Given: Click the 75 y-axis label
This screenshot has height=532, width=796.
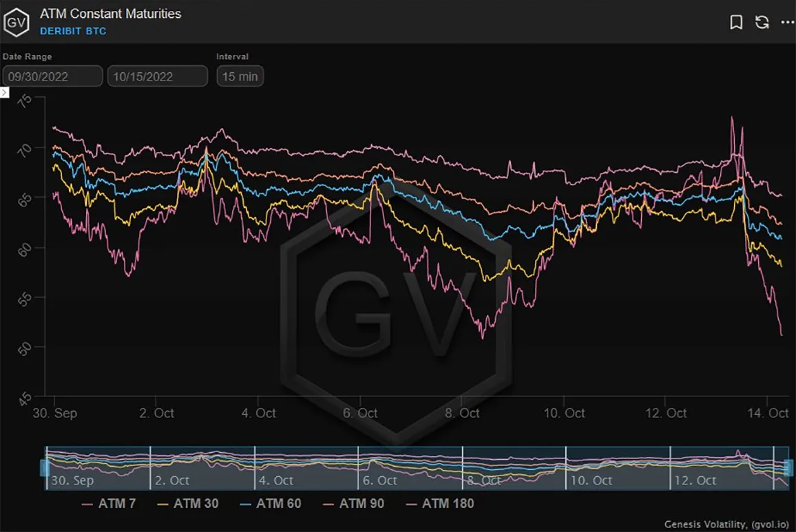Looking at the screenshot, I should (24, 100).
